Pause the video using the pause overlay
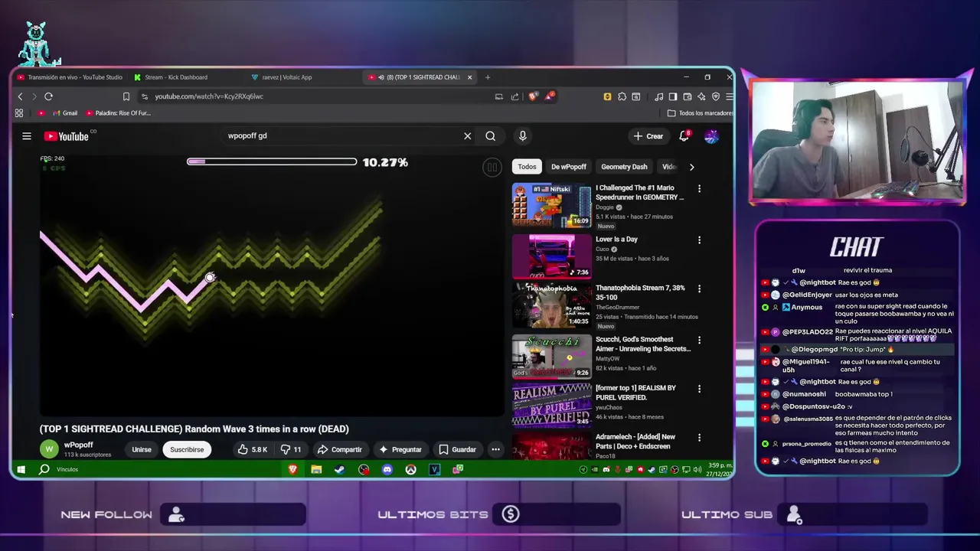Image resolution: width=980 pixels, height=551 pixels. click(x=492, y=168)
